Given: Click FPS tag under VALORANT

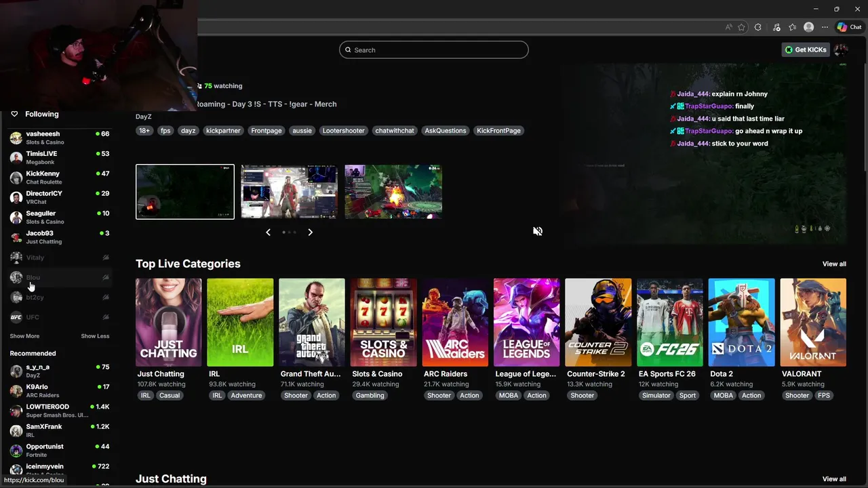Looking at the screenshot, I should pos(824,395).
